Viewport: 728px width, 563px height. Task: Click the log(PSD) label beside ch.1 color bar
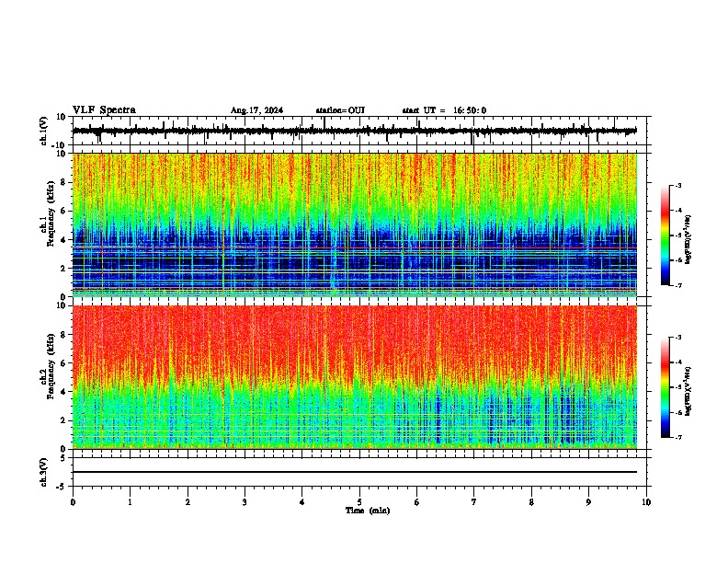[x=688, y=240]
